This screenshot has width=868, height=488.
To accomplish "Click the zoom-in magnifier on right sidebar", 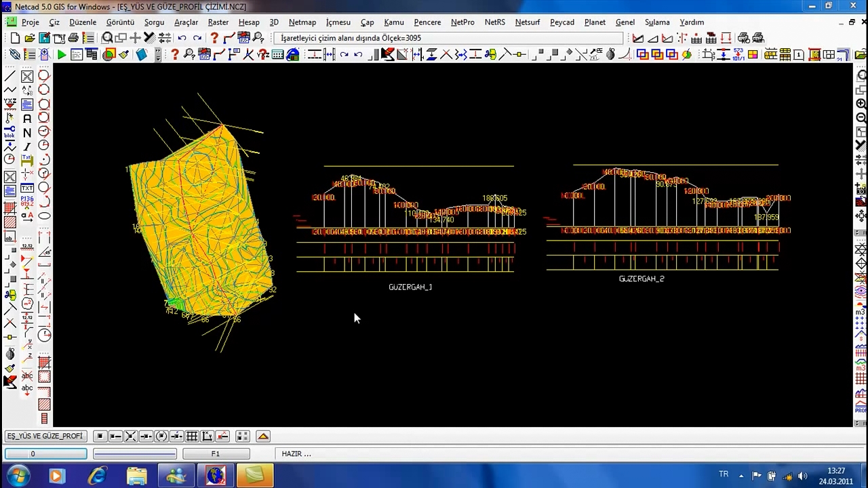I will [x=861, y=104].
